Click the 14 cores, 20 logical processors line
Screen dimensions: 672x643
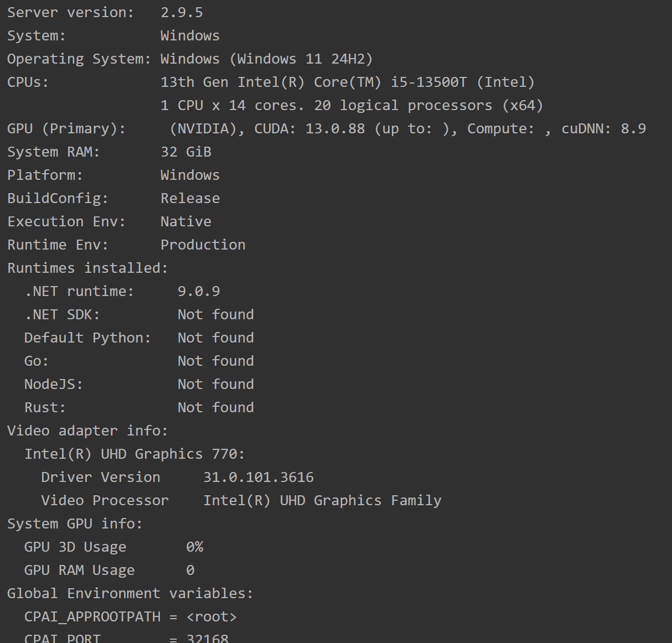tap(351, 105)
